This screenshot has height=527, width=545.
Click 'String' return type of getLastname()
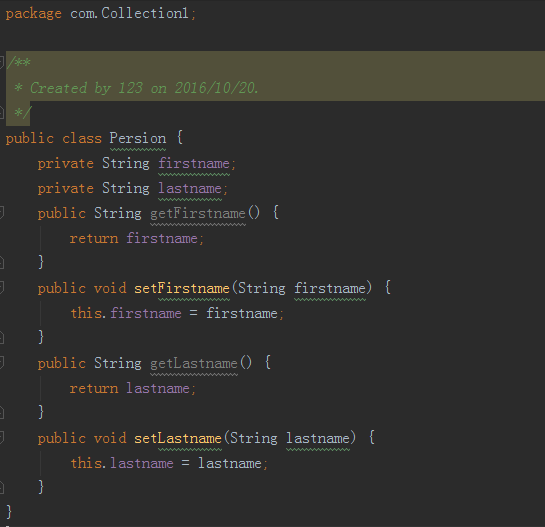[x=118, y=363]
